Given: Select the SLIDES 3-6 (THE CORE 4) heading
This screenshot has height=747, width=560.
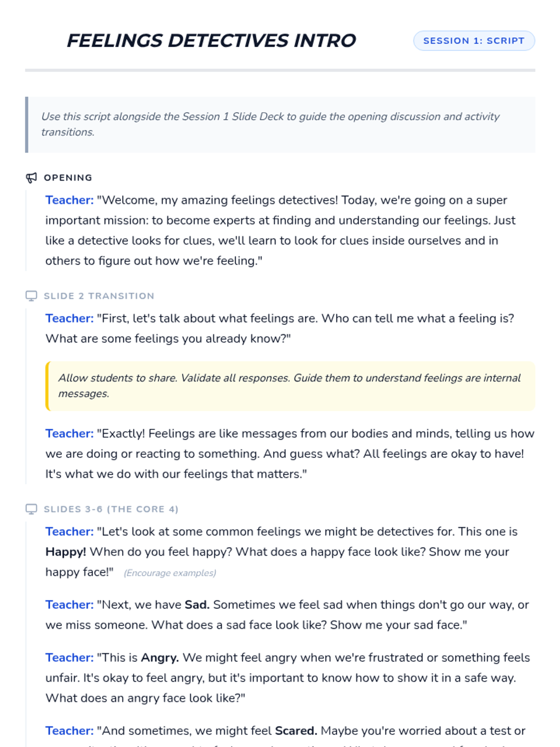Looking at the screenshot, I should 111,509.
